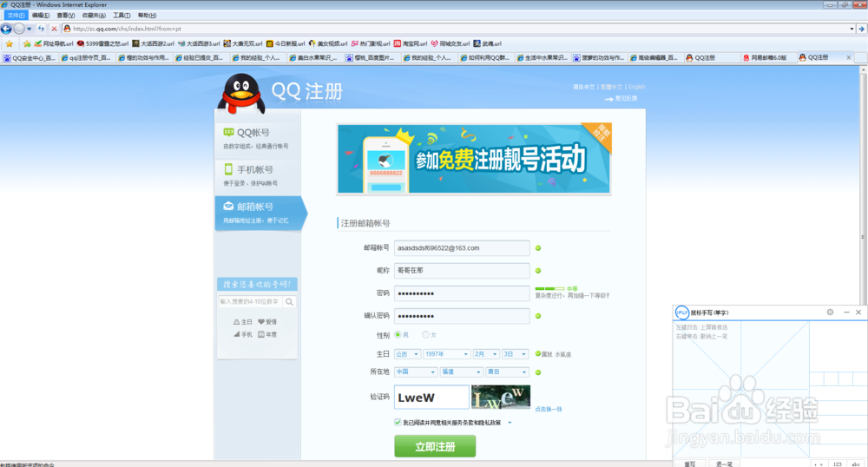Click the iFLY logo in handwriting panel
868x467 pixels.
tap(682, 312)
